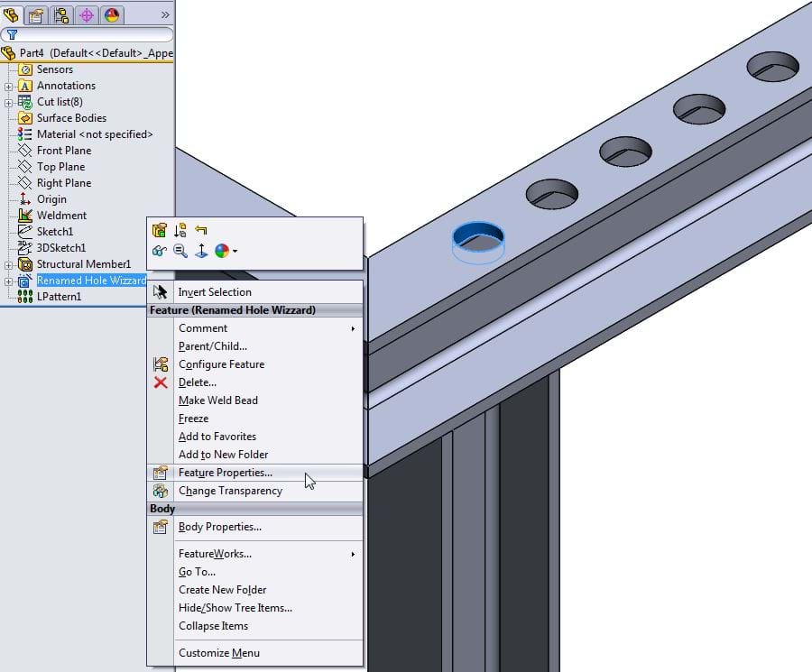This screenshot has width=812, height=672.
Task: Expand the Annotations tree node
Action: tap(8, 87)
